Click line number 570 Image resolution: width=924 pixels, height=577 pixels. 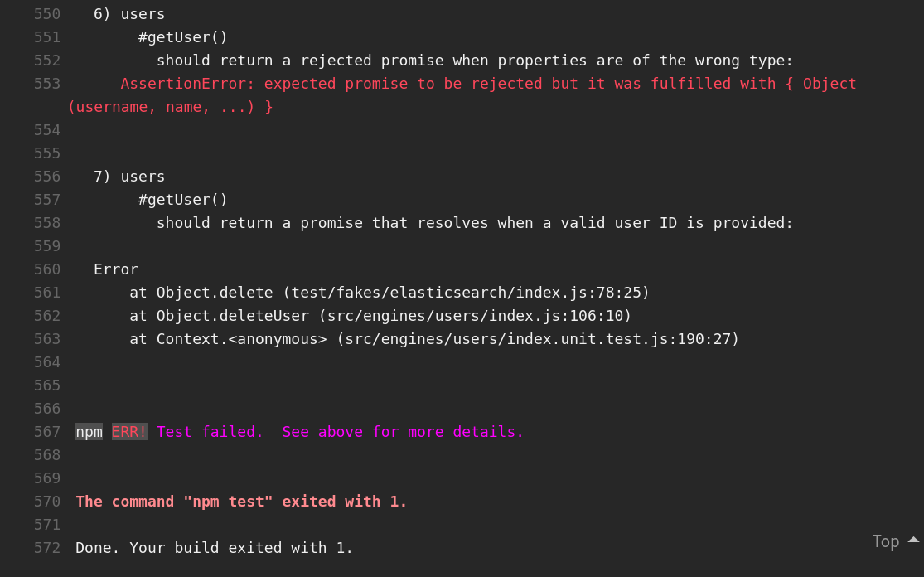pyautogui.click(x=47, y=502)
